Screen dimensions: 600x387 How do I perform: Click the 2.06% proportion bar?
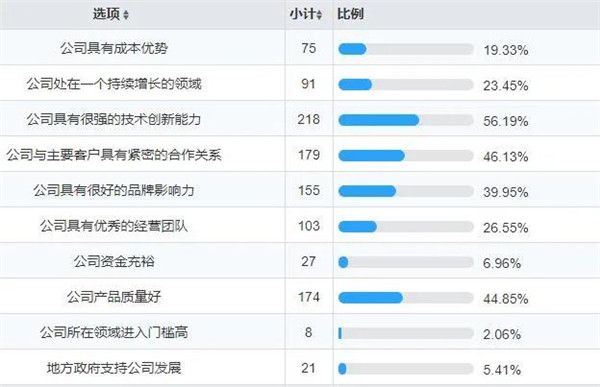(x=406, y=333)
